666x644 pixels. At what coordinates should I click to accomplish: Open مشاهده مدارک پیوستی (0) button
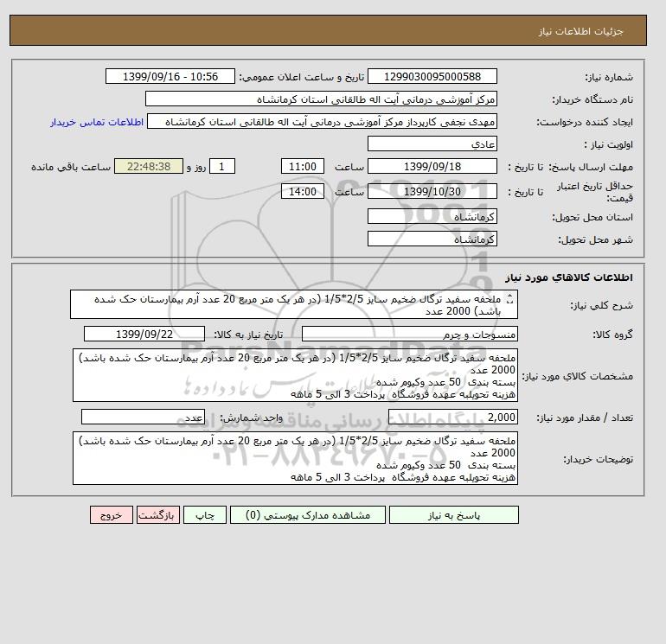pyautogui.click(x=308, y=515)
